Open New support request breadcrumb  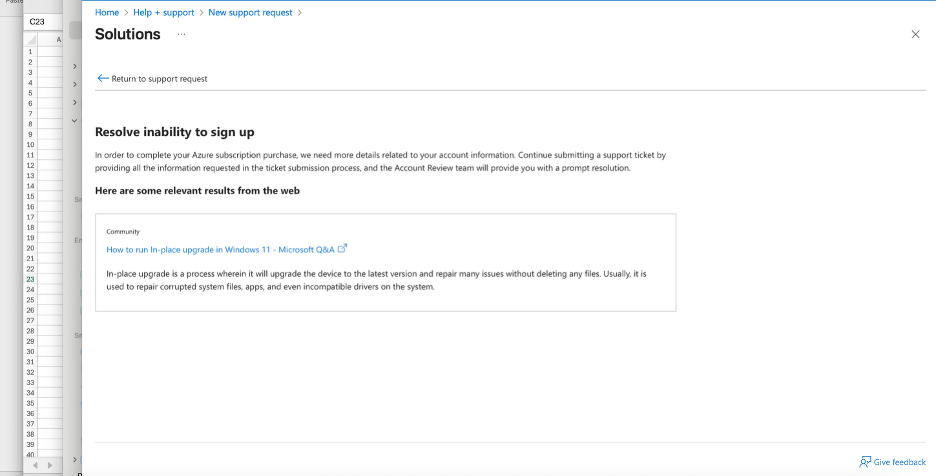pyautogui.click(x=250, y=13)
